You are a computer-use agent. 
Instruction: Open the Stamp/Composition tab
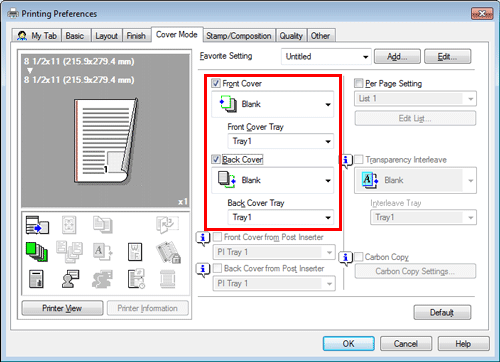point(239,36)
